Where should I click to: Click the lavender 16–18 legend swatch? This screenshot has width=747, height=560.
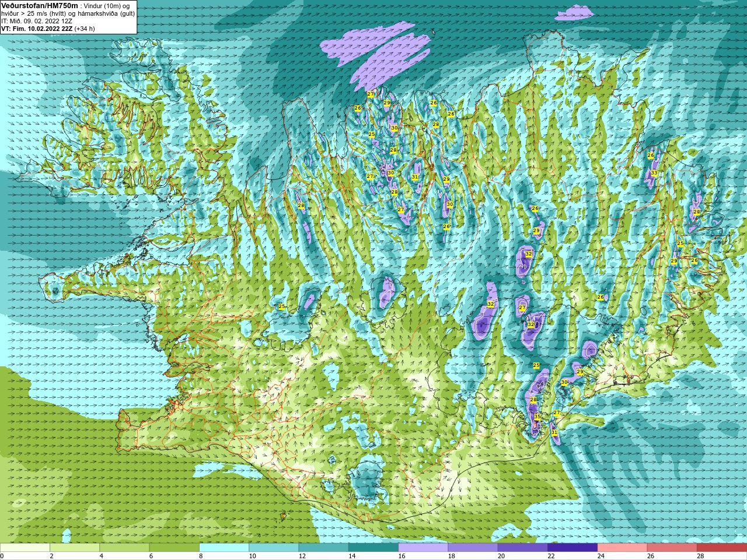[x=423, y=548]
